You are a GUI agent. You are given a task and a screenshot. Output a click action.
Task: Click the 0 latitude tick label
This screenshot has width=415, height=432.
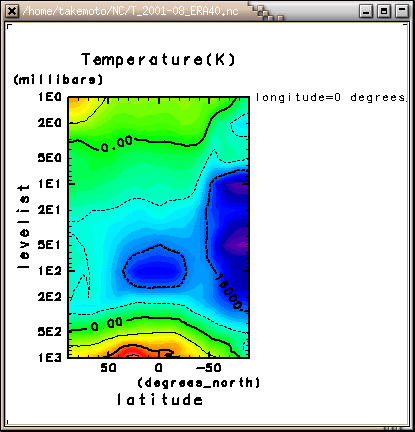click(159, 368)
